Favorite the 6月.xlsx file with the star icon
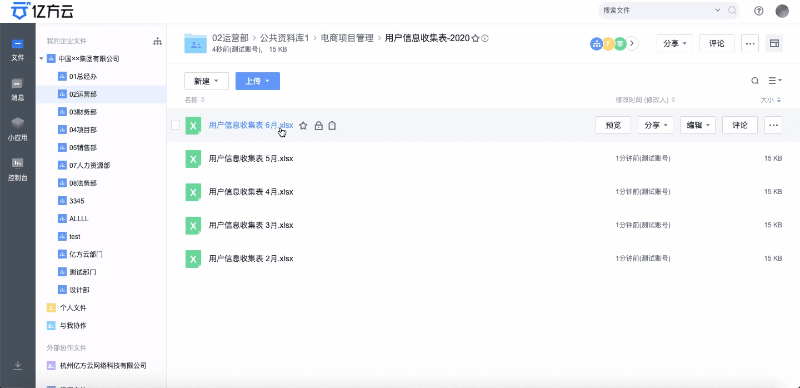 coord(303,126)
